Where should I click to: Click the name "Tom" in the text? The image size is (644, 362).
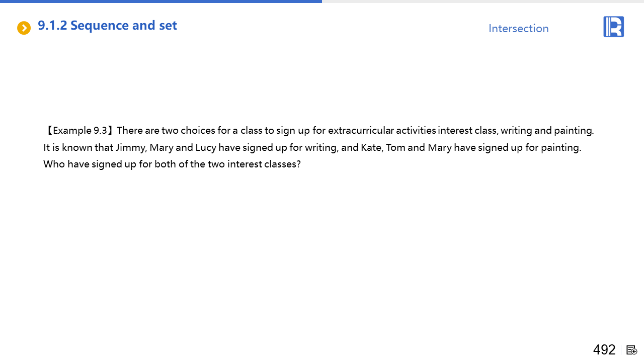[x=395, y=148]
